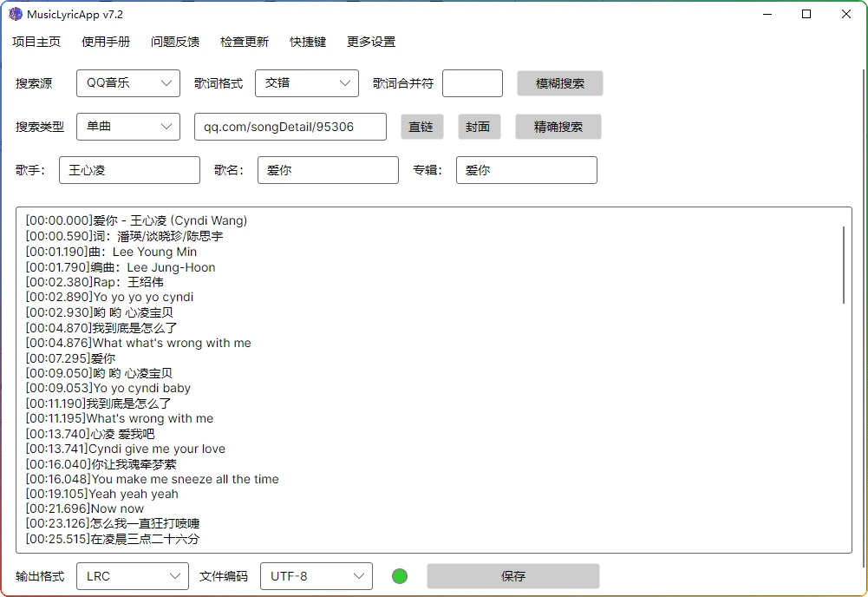Click the 保存 button

(513, 576)
